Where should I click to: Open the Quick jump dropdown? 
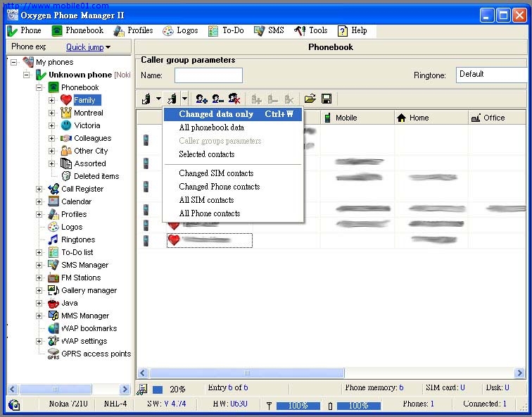pos(88,47)
